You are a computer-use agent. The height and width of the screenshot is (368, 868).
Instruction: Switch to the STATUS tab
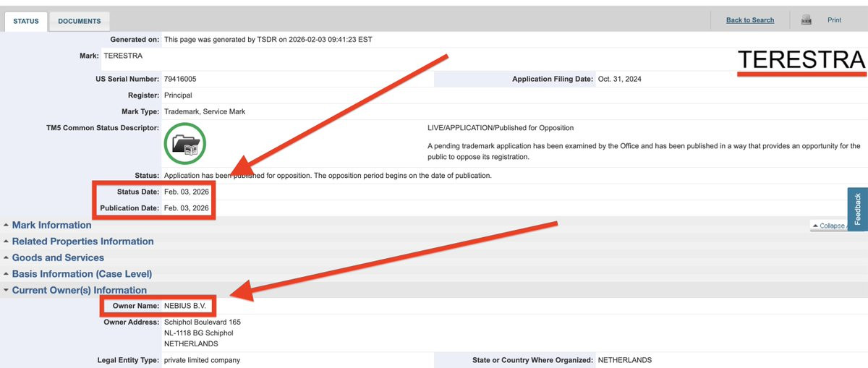pyautogui.click(x=26, y=22)
